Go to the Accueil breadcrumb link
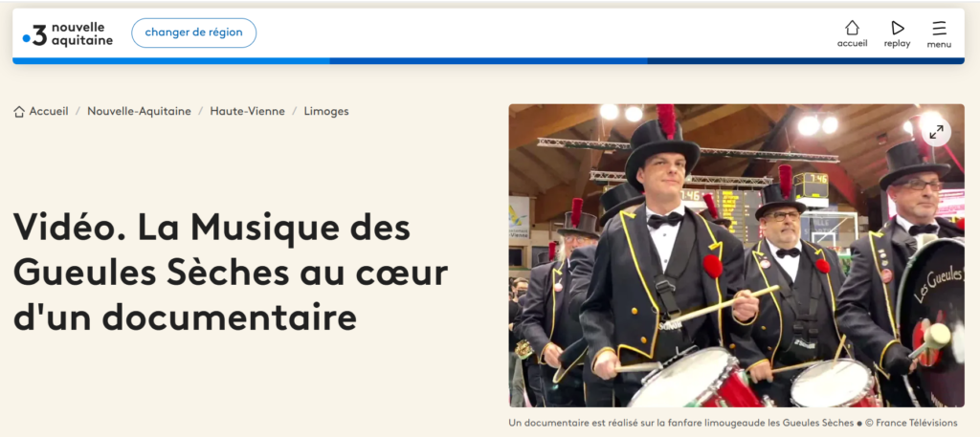 pyautogui.click(x=49, y=111)
